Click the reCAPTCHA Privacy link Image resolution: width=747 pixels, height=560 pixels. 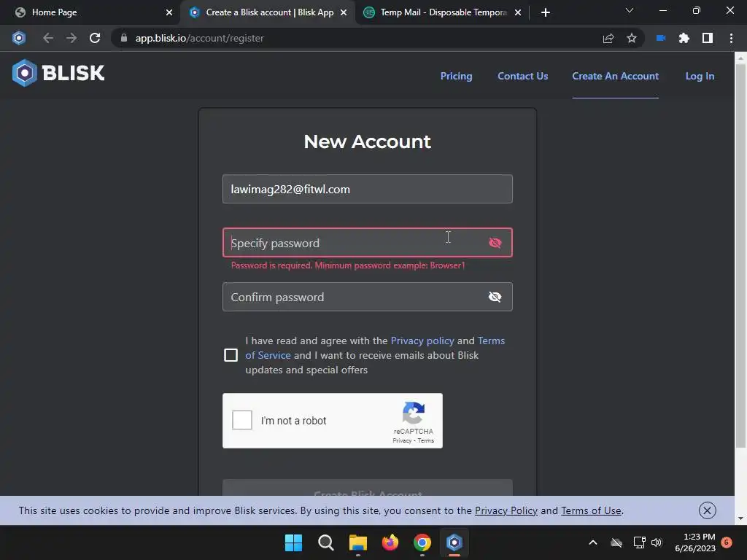pos(402,440)
